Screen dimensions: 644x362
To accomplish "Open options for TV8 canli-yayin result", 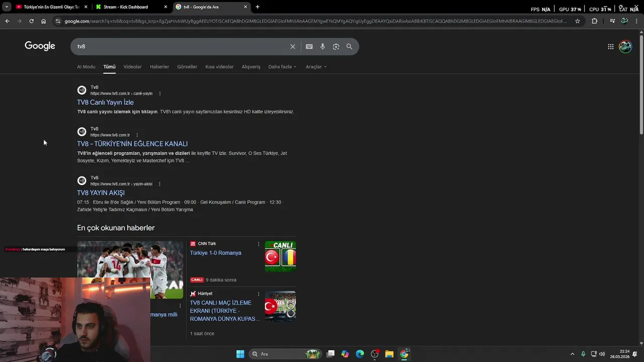I will tap(160, 94).
